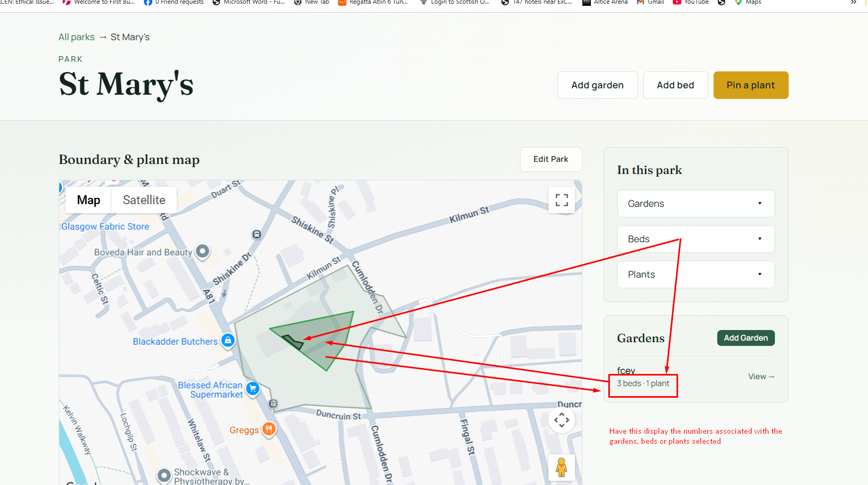Click the Blackadder Butchers shop marker
The image size is (868, 485).
click(228, 340)
